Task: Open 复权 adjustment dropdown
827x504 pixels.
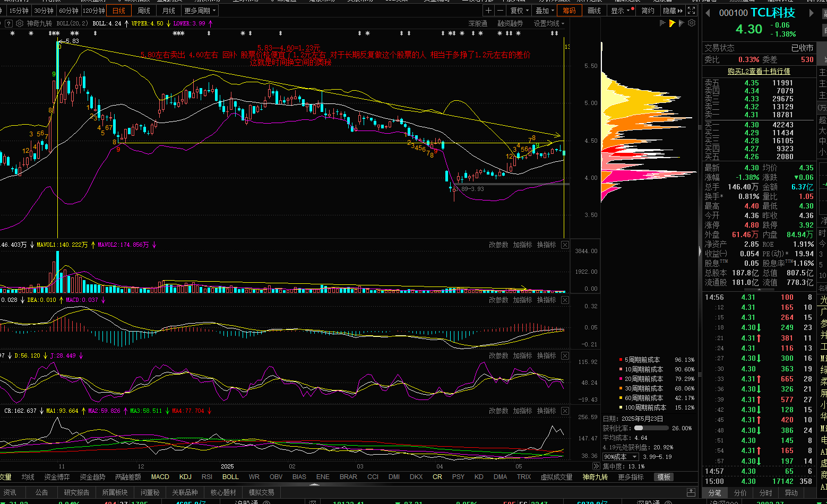Action: click(520, 11)
